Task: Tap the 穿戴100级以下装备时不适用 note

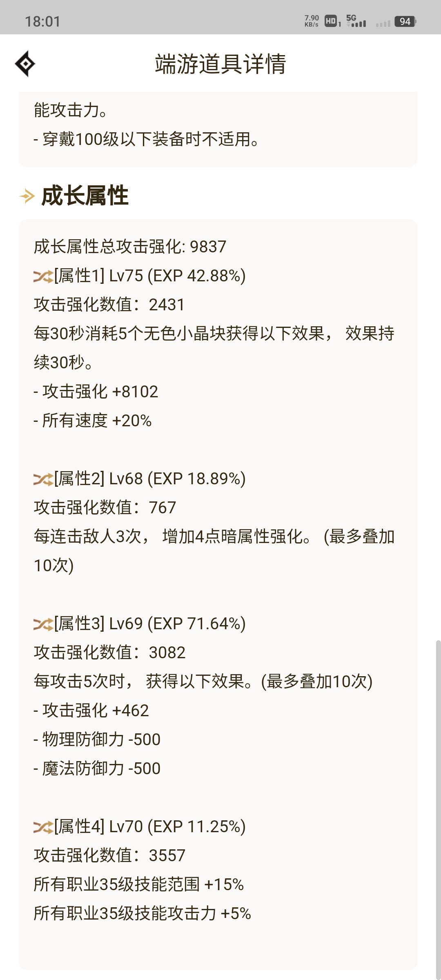Action: (146, 139)
